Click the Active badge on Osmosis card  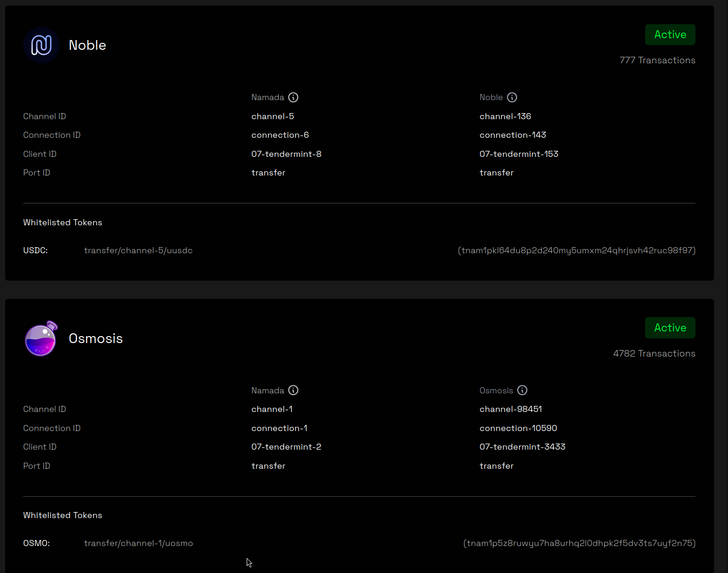point(670,328)
